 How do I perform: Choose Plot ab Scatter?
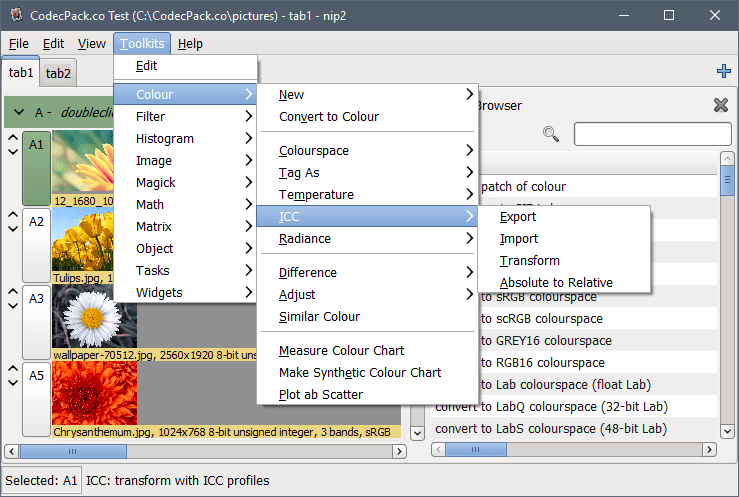321,395
